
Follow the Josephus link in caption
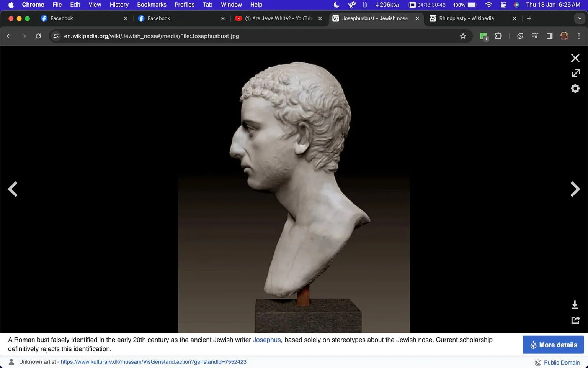click(267, 340)
